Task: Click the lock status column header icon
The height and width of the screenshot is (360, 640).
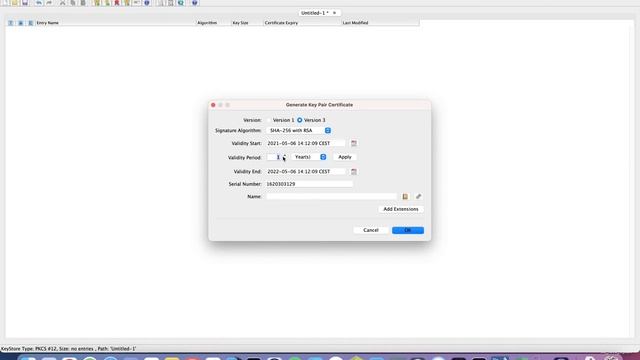Action: 20,23
